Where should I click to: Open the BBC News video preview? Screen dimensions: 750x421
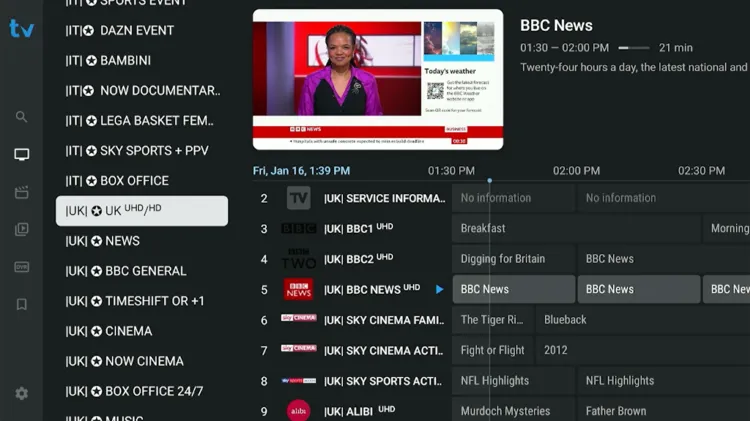pyautogui.click(x=378, y=79)
